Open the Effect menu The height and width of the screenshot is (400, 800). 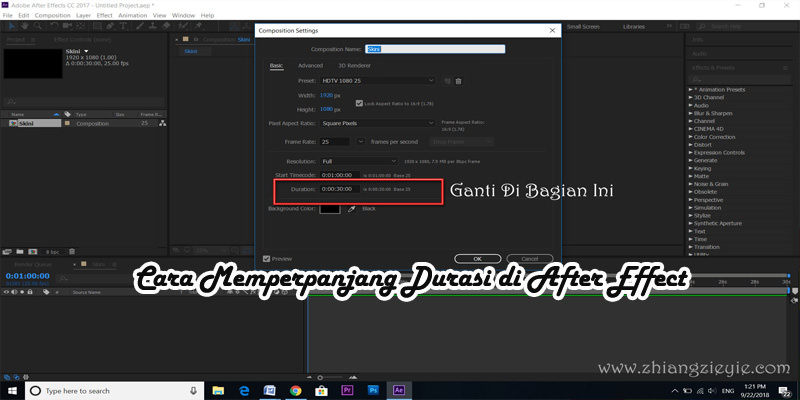tap(105, 16)
